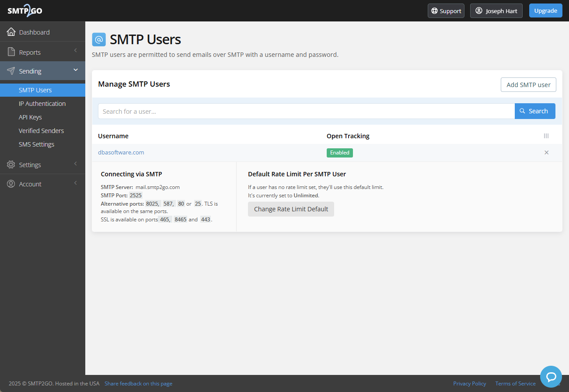This screenshot has height=392, width=569.
Task: Click the column chooser bars icon
Action: point(546,136)
